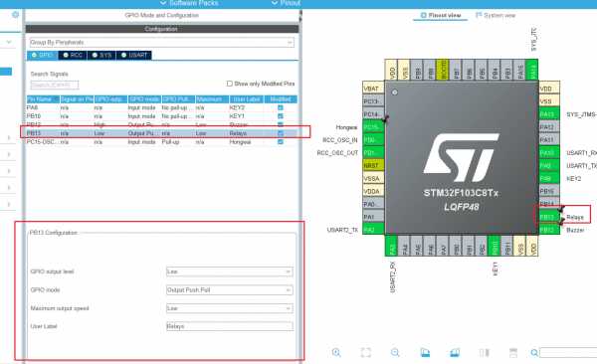Click the pin search magnifier icon
597x364 pixels.
pyautogui.click(x=534, y=353)
